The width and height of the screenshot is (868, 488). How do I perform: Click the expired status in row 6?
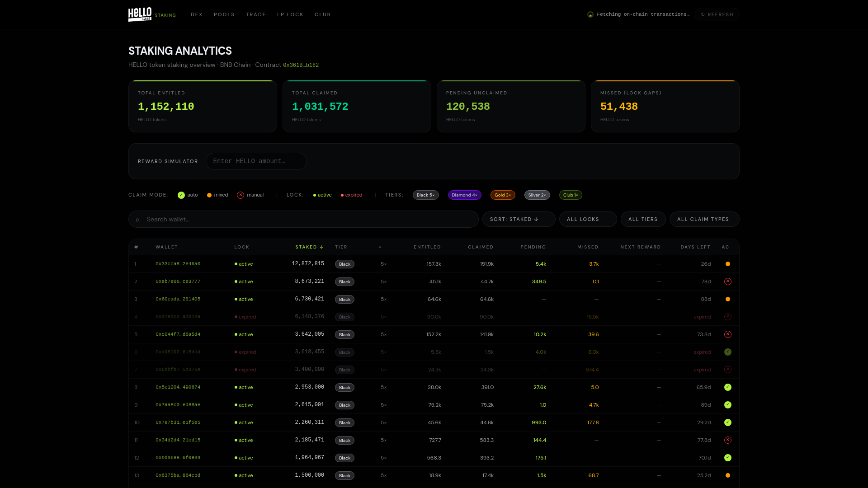(x=245, y=352)
